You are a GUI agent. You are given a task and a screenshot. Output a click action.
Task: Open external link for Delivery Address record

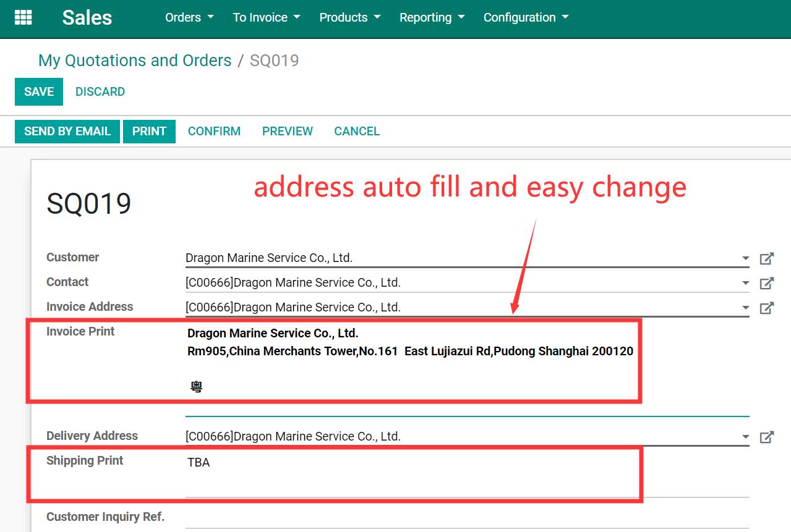tap(767, 437)
